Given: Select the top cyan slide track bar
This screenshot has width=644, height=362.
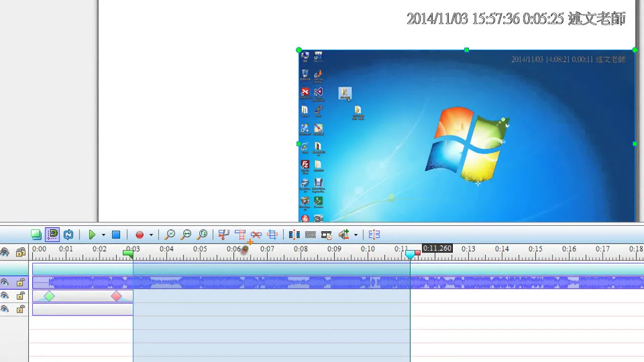Looking at the screenshot, I should click(x=338, y=269).
